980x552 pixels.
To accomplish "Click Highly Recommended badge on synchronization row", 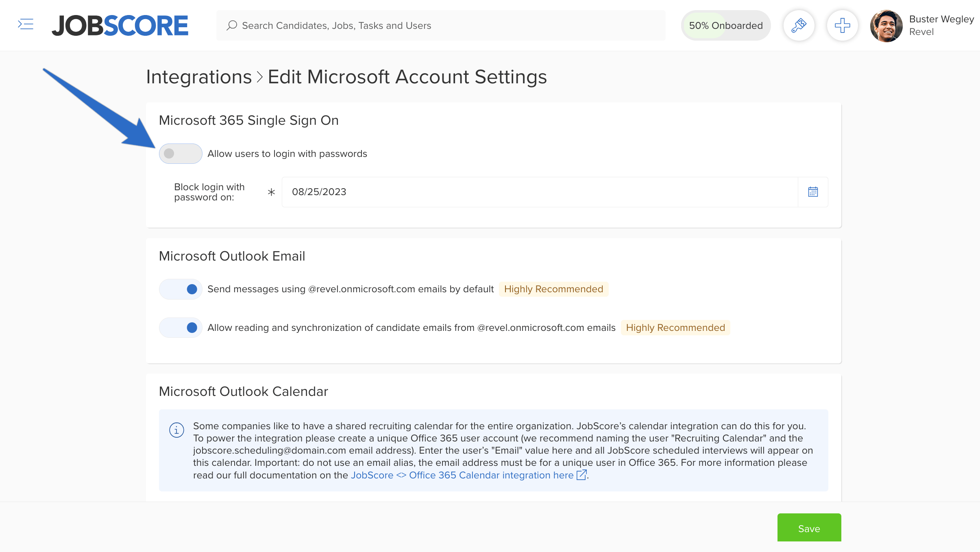I will (675, 328).
